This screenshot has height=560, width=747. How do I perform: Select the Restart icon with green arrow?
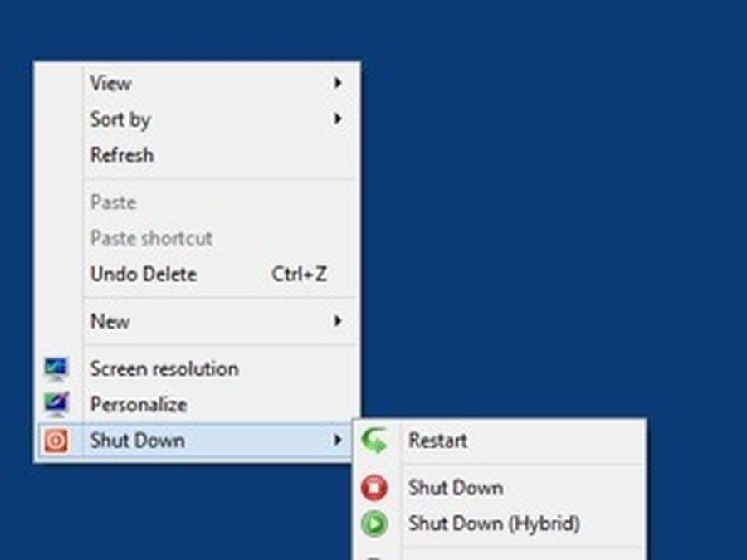(x=376, y=441)
